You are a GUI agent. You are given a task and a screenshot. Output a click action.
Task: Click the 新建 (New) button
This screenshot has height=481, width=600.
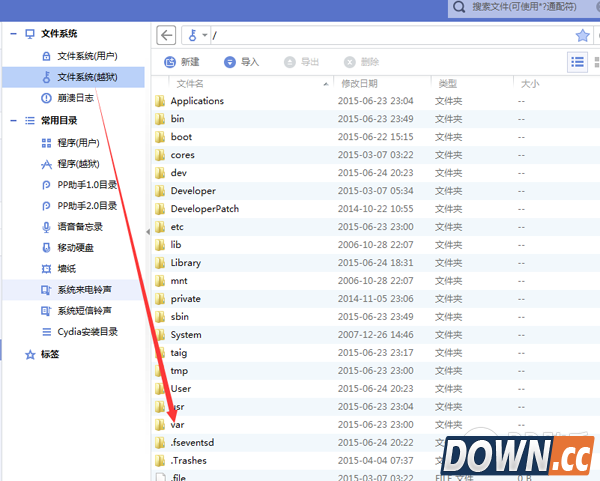point(182,62)
